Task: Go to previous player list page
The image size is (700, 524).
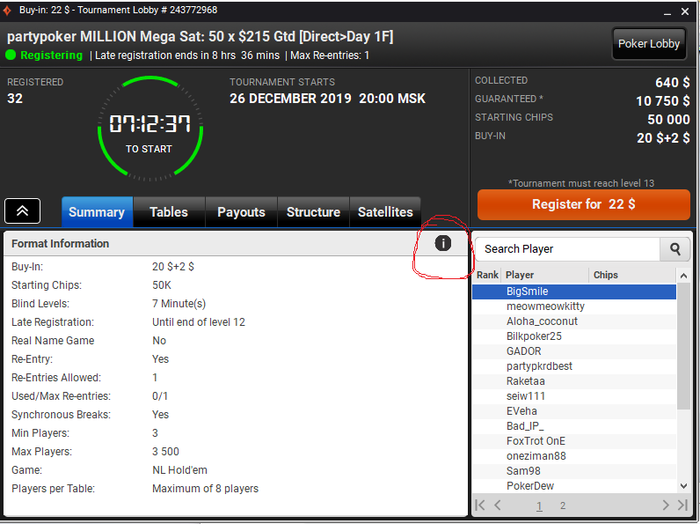Action: pyautogui.click(x=498, y=505)
